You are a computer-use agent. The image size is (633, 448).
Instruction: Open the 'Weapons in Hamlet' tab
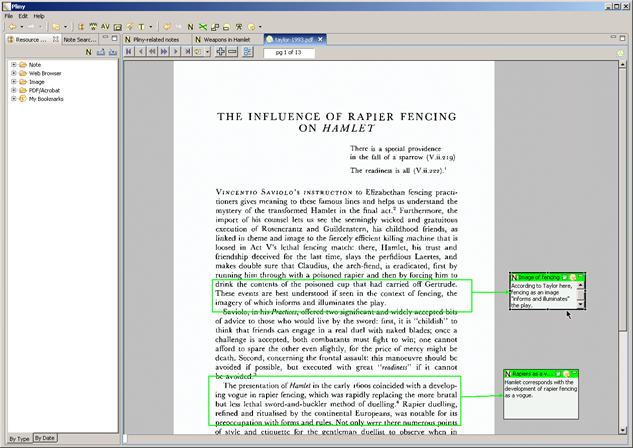coord(226,40)
